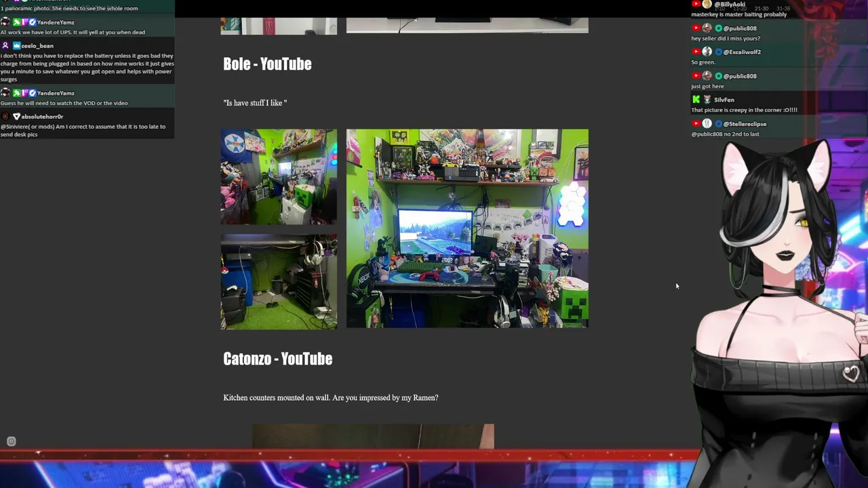The image size is (868, 488).
Task: Click the caption 'Kitchen counters mounted on wall'
Action: 330,398
